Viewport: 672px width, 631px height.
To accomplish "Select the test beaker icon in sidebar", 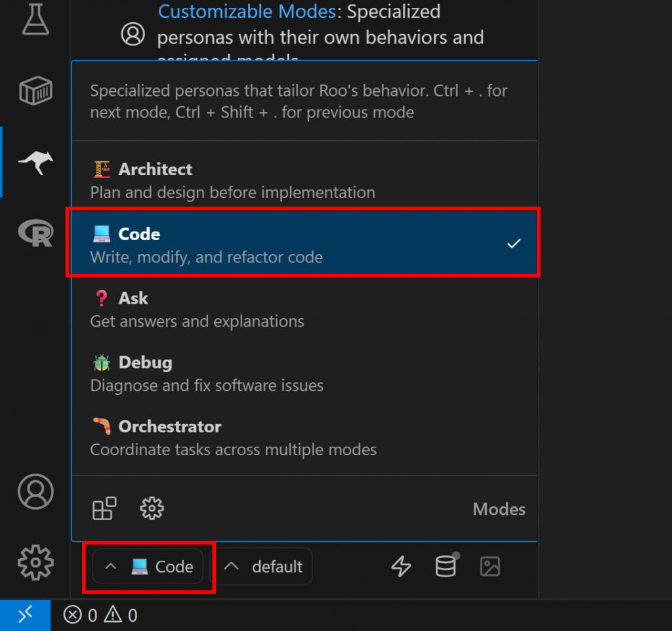I will tap(35, 20).
